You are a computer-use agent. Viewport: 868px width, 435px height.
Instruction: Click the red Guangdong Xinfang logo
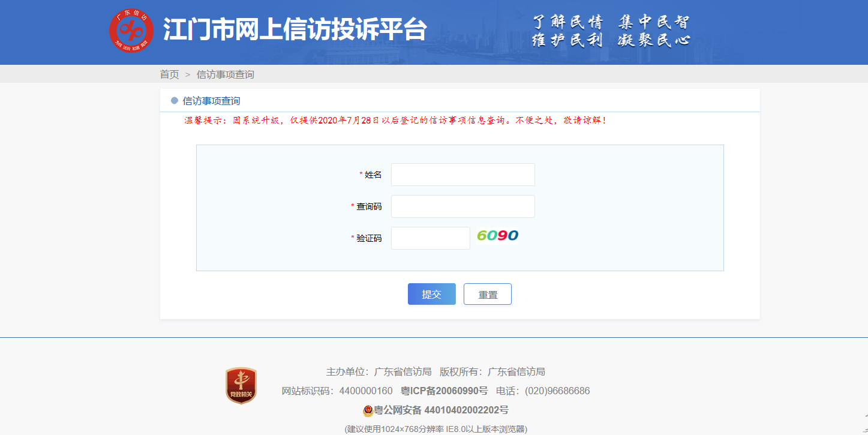(131, 31)
